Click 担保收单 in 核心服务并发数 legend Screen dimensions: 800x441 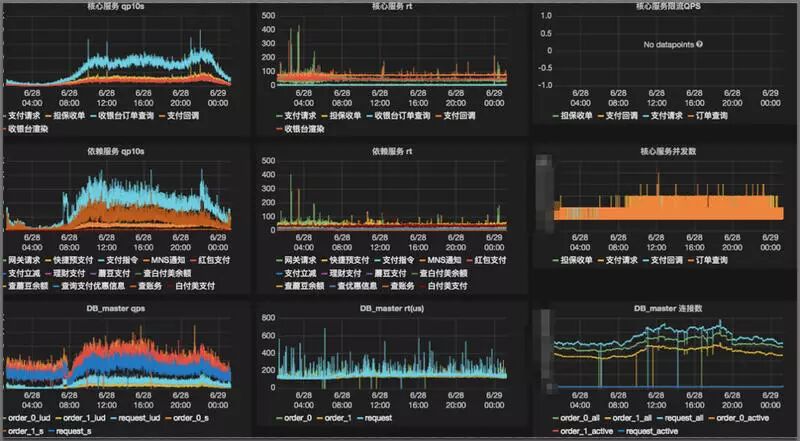tap(577, 260)
